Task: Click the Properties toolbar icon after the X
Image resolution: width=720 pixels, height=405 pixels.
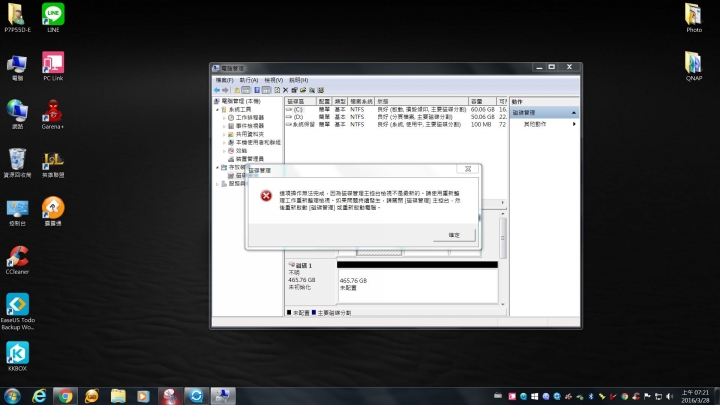Action: click(x=294, y=90)
